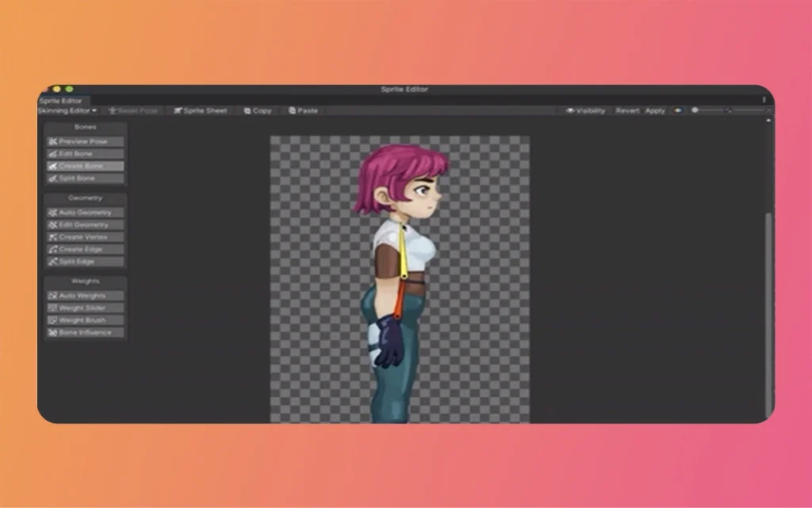Select the Create Vertex tool

[x=84, y=237]
